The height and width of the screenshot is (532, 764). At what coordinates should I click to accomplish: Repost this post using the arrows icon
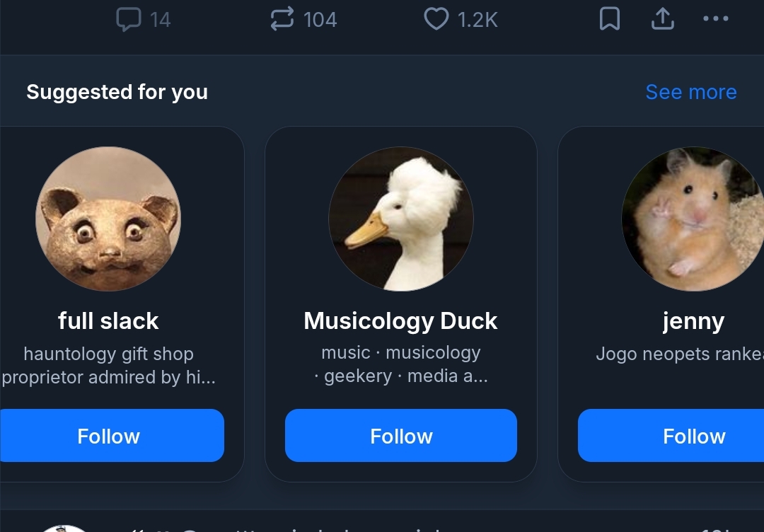(x=282, y=19)
